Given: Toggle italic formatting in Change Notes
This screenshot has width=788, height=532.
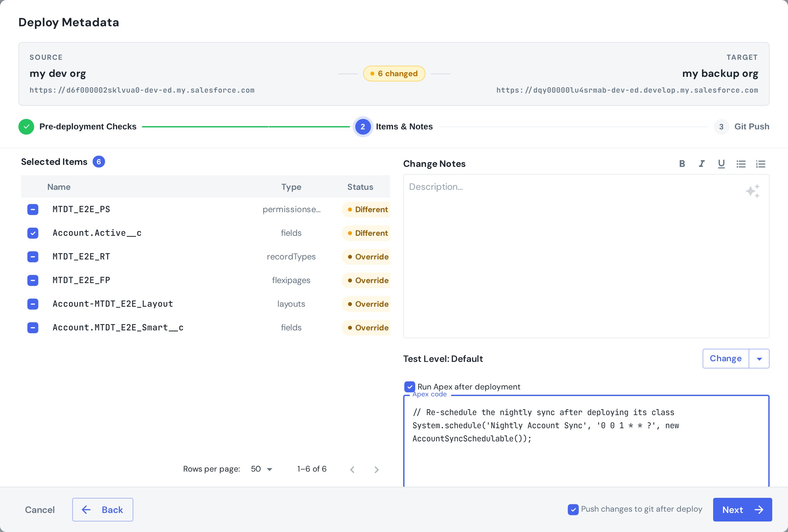Looking at the screenshot, I should (702, 164).
